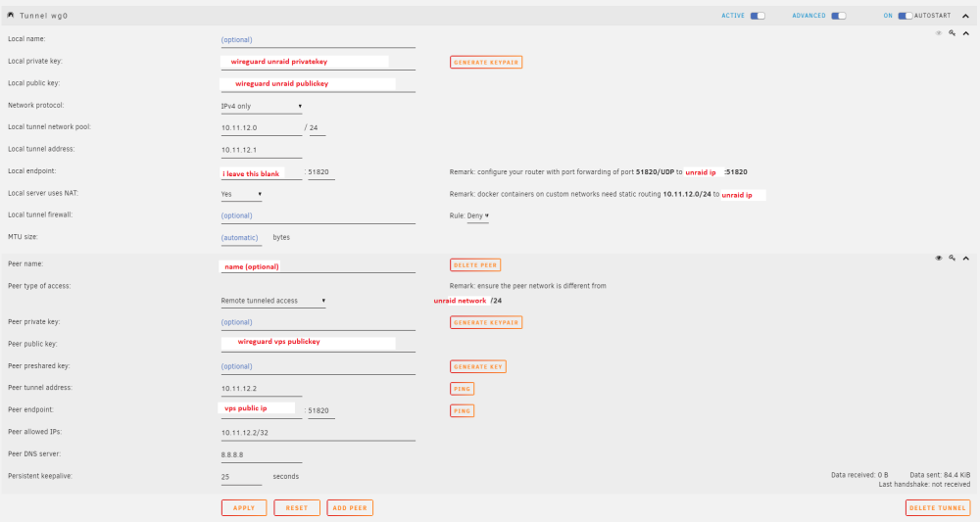Image resolution: width=980 pixels, height=522 pixels.
Task: Click the Peer allowed IPs field
Action: click(x=318, y=433)
